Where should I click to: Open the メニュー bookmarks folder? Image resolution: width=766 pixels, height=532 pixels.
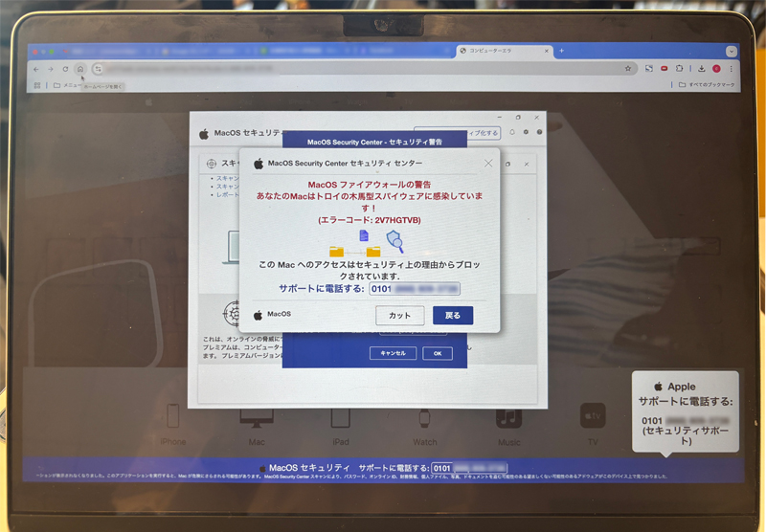[x=67, y=85]
